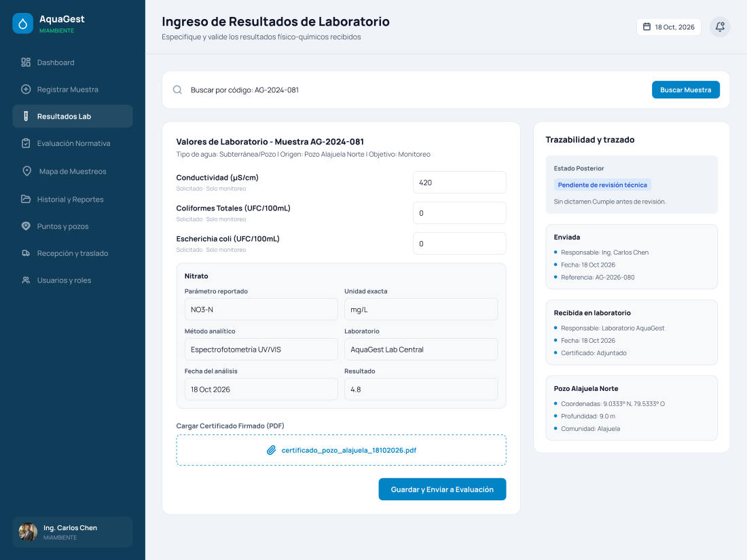Click Ing. Carlos Chen's avatar photo

pos(28,532)
